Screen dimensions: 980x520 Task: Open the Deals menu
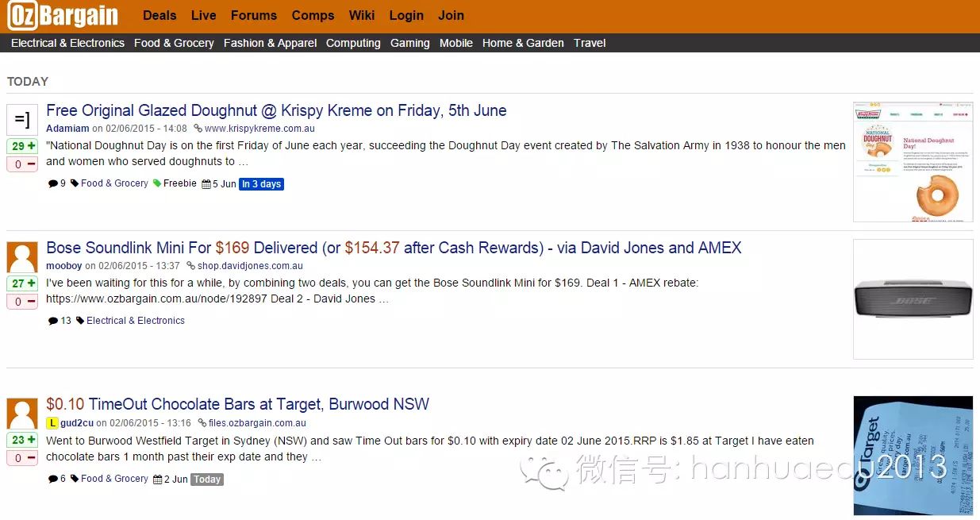point(159,15)
